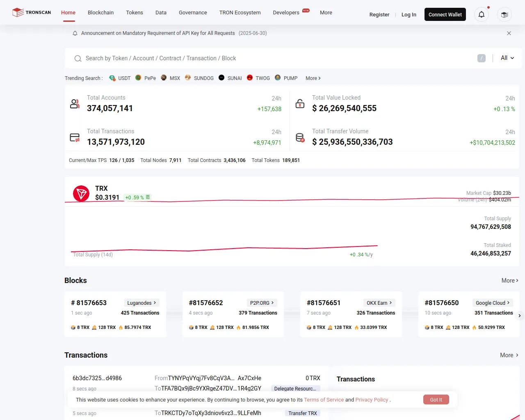
Task: Click into the token search field
Action: tap(279, 58)
